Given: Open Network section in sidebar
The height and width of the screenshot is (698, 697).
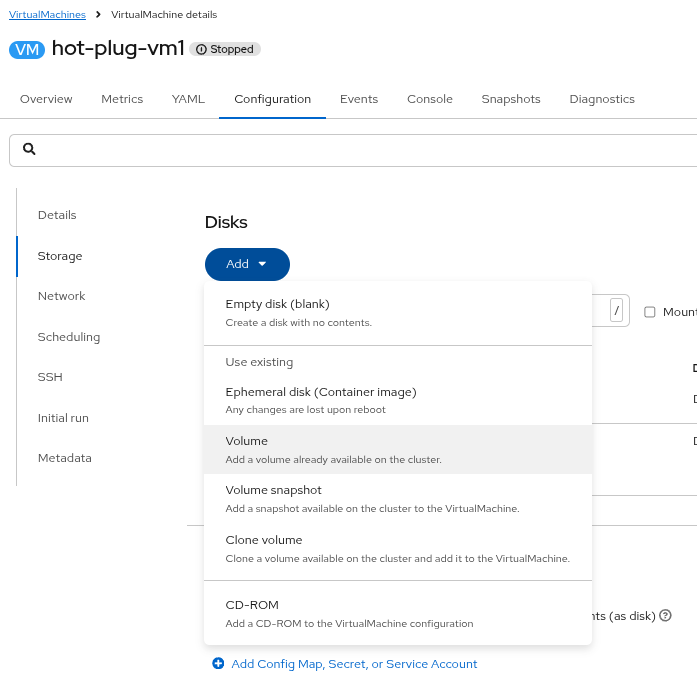Looking at the screenshot, I should click(x=61, y=296).
